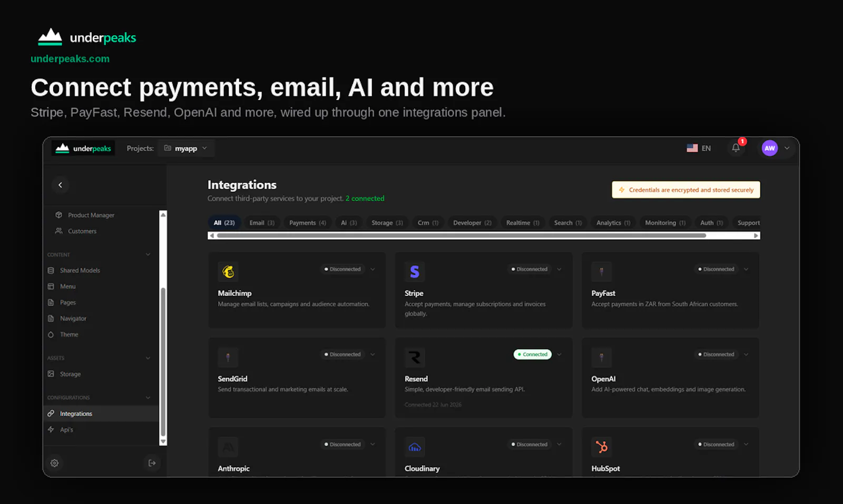
Task: Select the Payments filter tab
Action: pyautogui.click(x=308, y=223)
